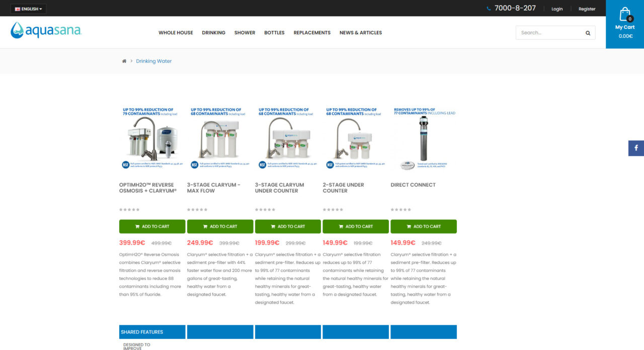This screenshot has width=644, height=350.
Task: Open the Direct Connect product image
Action: (424, 138)
